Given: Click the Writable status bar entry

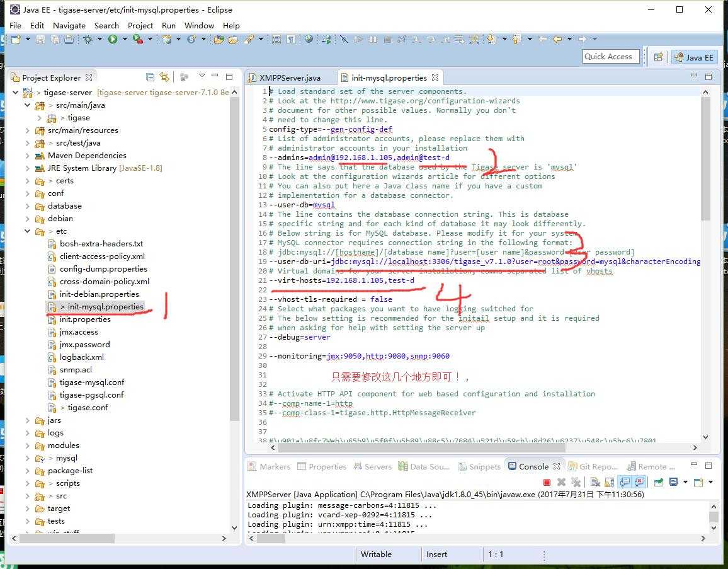Looking at the screenshot, I should point(376,555).
